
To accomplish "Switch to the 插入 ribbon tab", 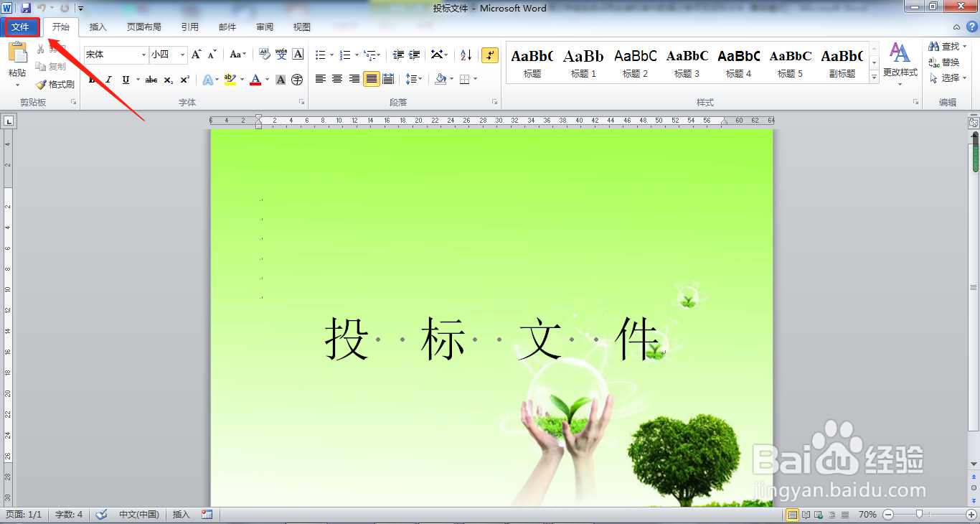I will click(x=98, y=27).
